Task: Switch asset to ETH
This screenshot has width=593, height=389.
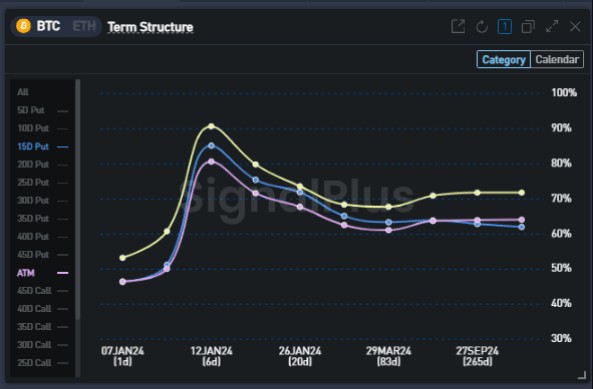Action: [84, 26]
